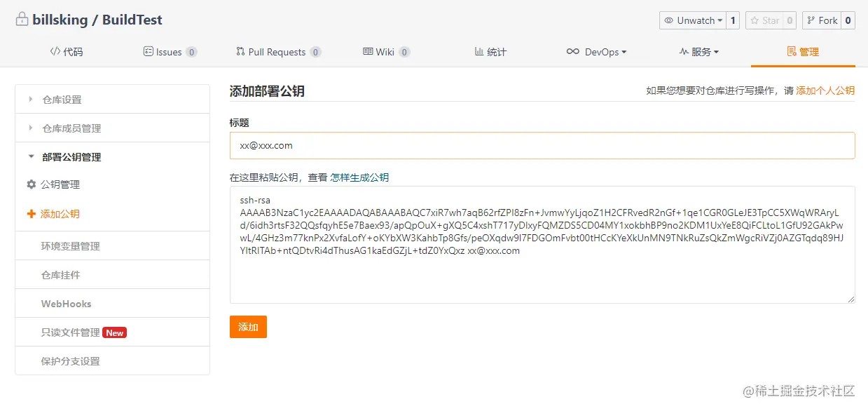868x411 pixels.
Task: Click the bar chart icon on 统计
Action: pyautogui.click(x=479, y=52)
